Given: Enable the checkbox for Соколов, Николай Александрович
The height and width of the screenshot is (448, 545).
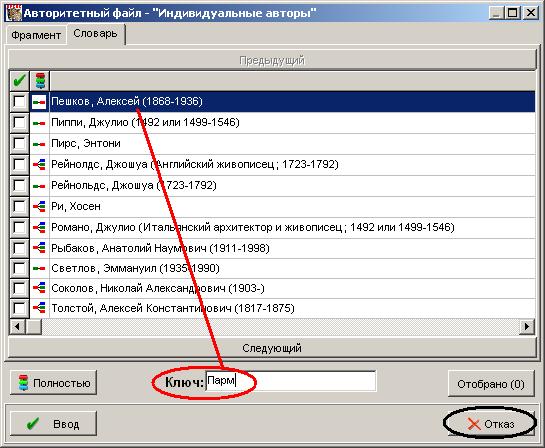Looking at the screenshot, I should tap(19, 288).
